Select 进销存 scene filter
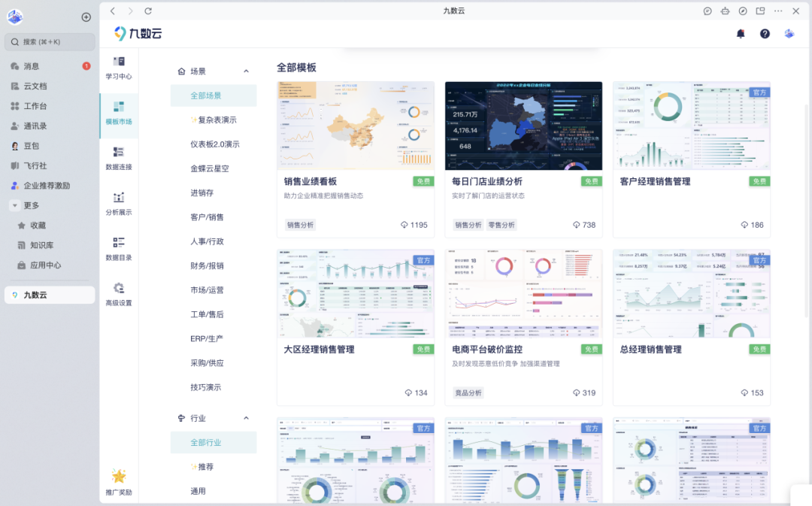812x506 pixels. pos(214,193)
